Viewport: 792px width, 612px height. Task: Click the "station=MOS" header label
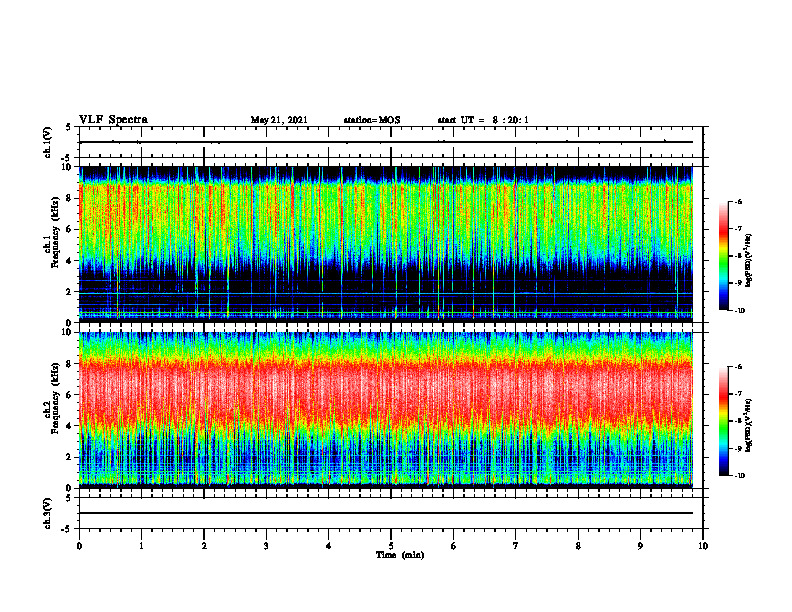[372, 120]
